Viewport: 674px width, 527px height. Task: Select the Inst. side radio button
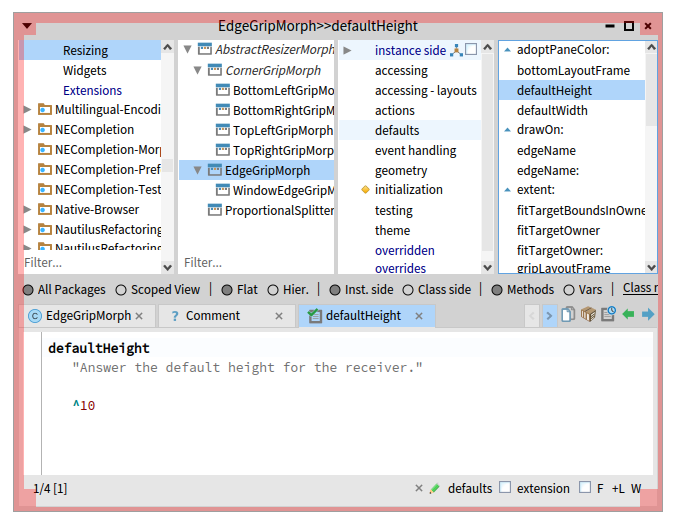pos(335,291)
